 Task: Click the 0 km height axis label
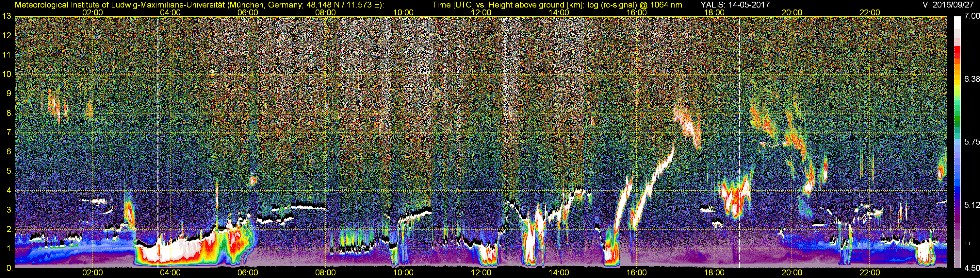9,268
